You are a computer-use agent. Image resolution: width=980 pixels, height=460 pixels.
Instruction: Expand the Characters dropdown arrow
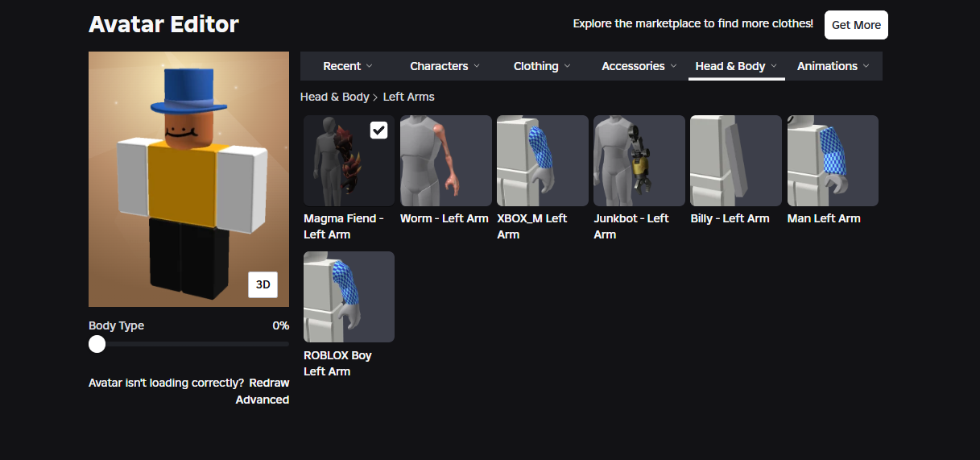click(477, 66)
